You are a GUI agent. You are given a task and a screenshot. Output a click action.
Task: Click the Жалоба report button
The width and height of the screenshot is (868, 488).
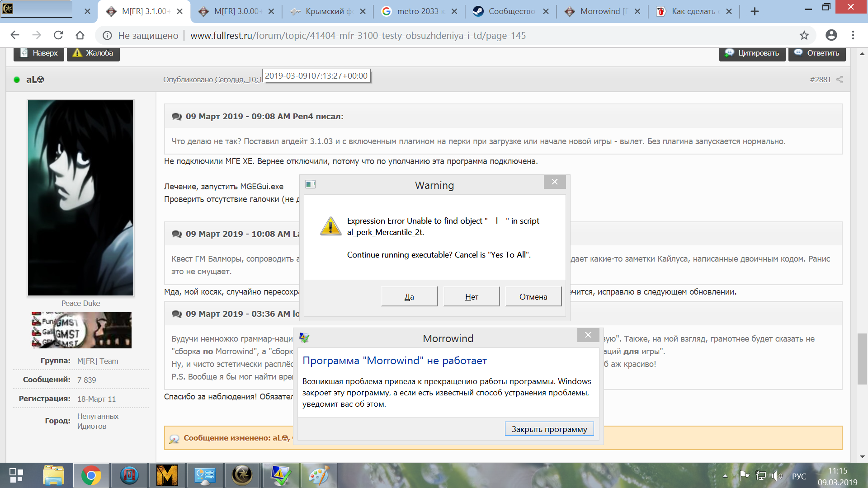click(x=93, y=53)
